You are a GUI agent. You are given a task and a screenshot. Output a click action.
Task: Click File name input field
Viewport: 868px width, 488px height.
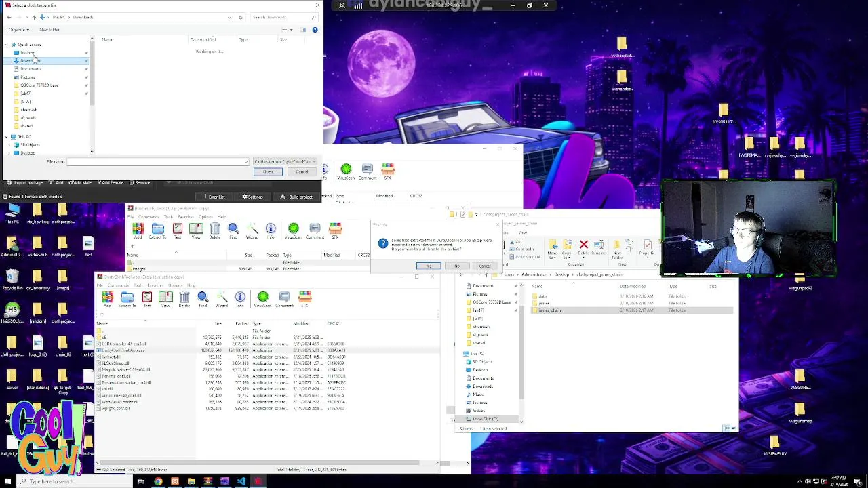coord(158,161)
